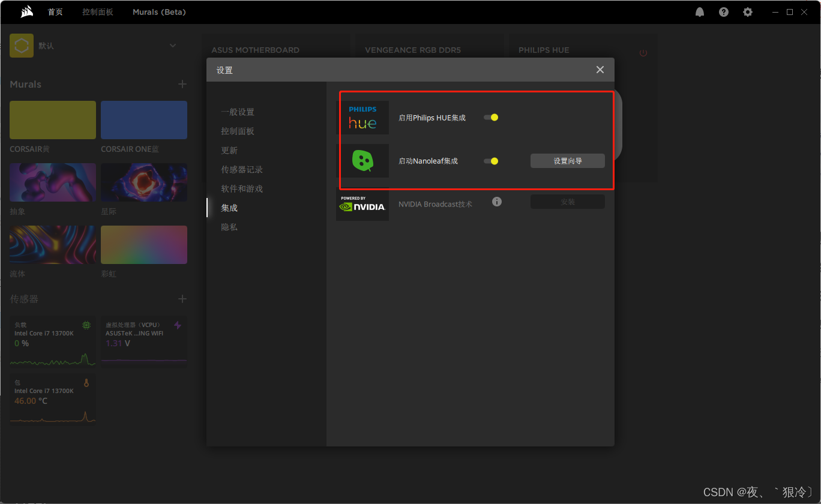Click the VCPU voltage lightning icon

[x=178, y=325]
